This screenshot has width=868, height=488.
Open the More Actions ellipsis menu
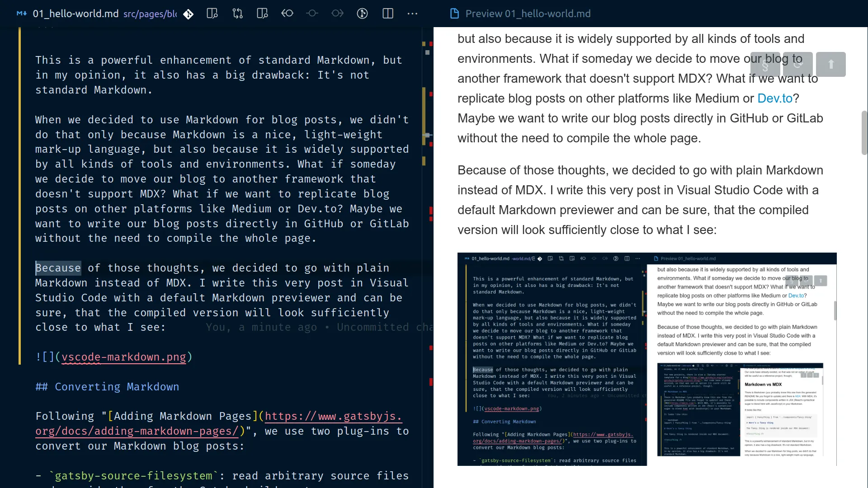coord(413,14)
